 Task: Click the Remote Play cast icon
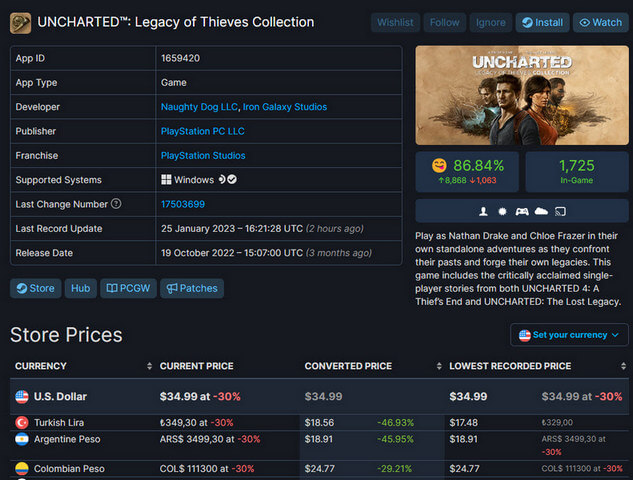coord(560,211)
